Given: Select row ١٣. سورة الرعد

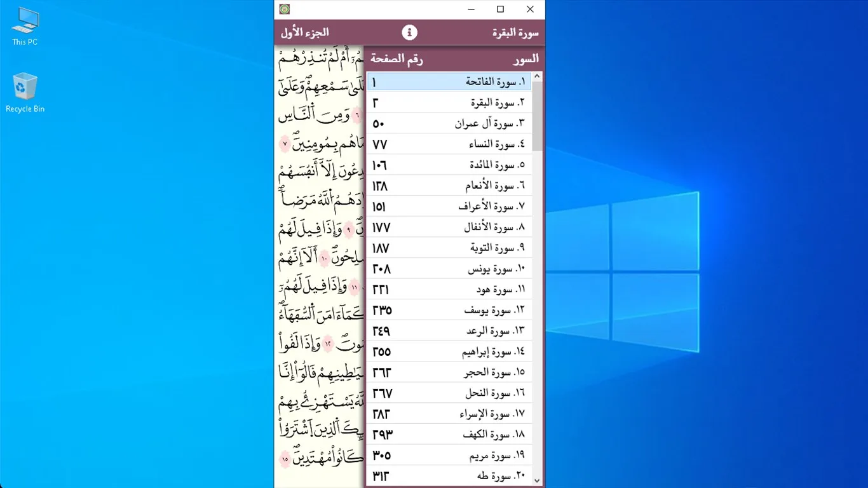Looking at the screenshot, I should (x=449, y=331).
